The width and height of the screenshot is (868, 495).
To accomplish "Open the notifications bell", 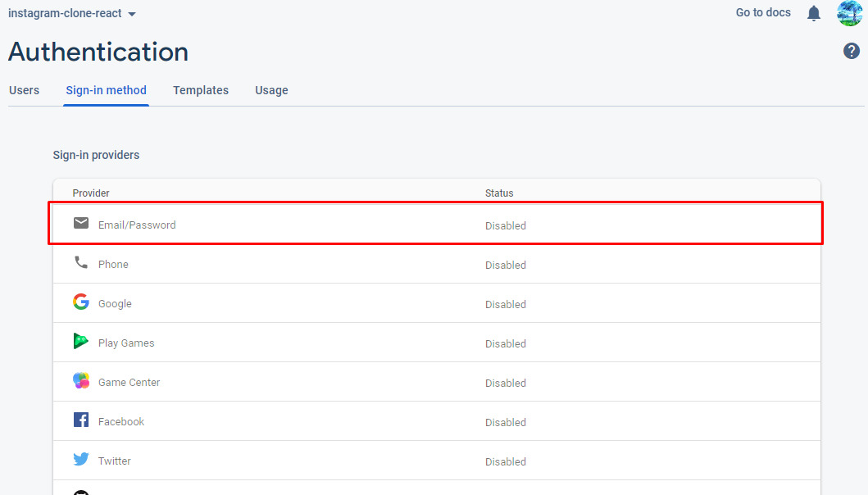I will point(814,13).
